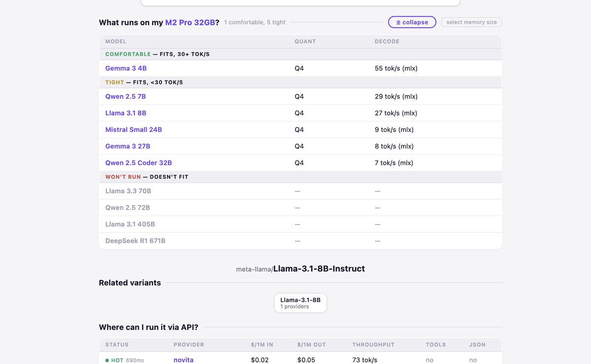Click the 9 tok/s (mlx) decode value
The image size is (591, 364).
(394, 130)
